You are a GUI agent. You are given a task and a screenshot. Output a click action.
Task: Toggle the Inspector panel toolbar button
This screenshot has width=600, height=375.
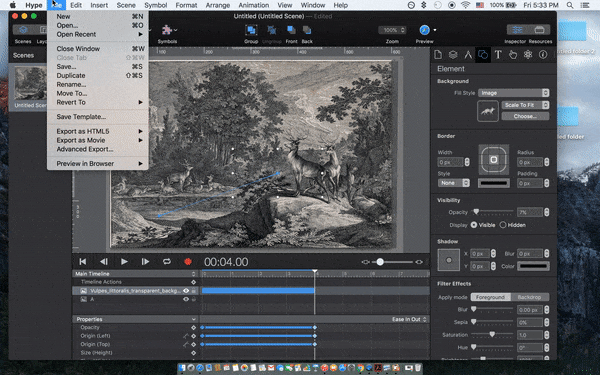518,30
